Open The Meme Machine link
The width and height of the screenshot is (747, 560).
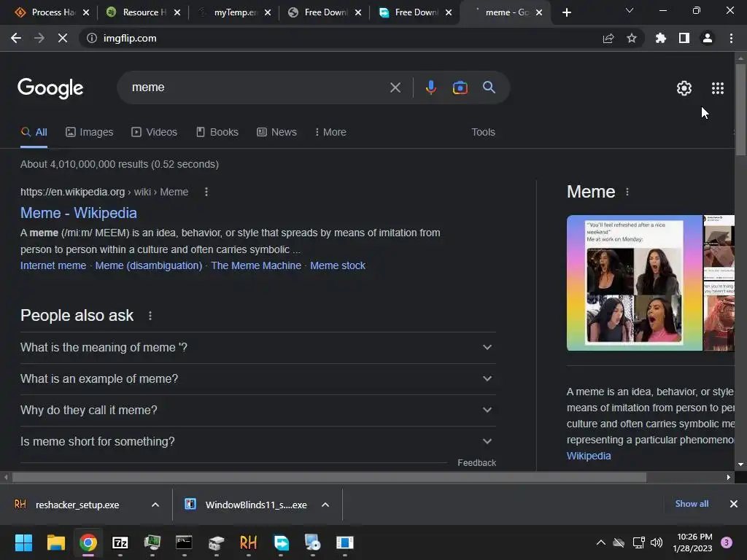pyautogui.click(x=256, y=265)
